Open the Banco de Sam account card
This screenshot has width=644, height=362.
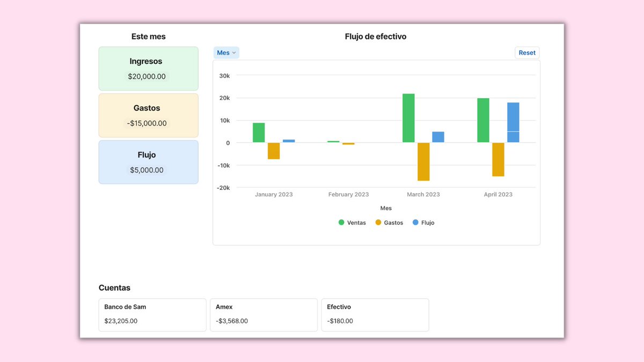pyautogui.click(x=152, y=315)
